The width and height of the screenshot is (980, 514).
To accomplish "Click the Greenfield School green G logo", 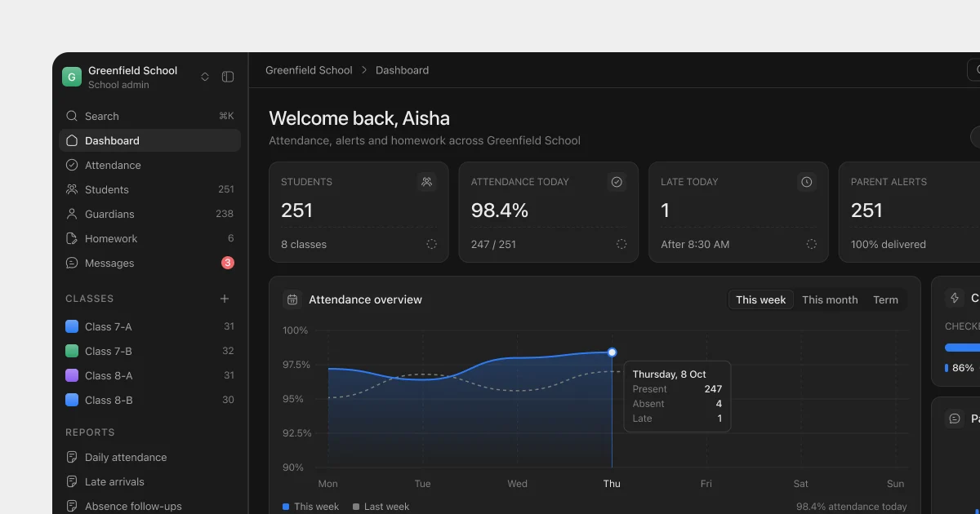I will (72, 77).
